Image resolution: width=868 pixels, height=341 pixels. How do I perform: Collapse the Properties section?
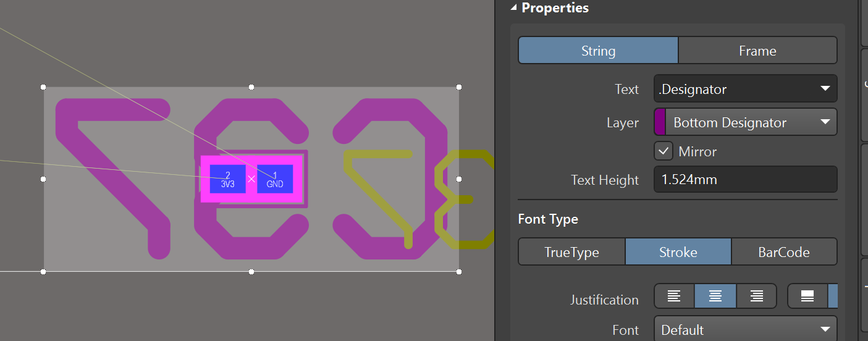[x=513, y=8]
